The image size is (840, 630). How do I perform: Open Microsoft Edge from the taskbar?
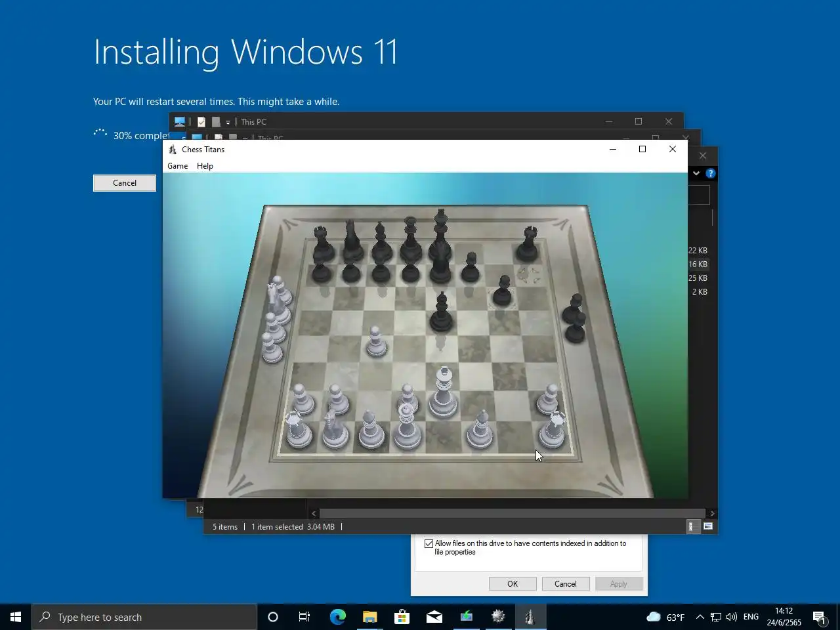coord(337,617)
